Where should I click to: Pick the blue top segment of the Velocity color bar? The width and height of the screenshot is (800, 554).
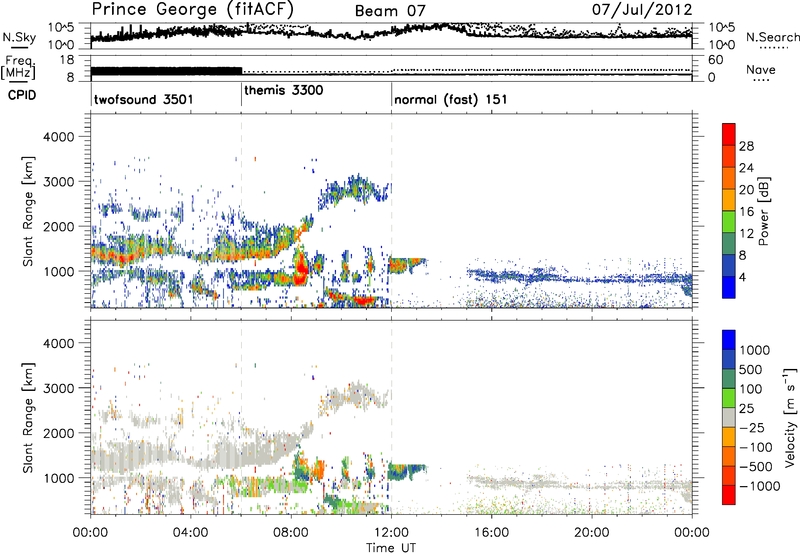pos(729,340)
